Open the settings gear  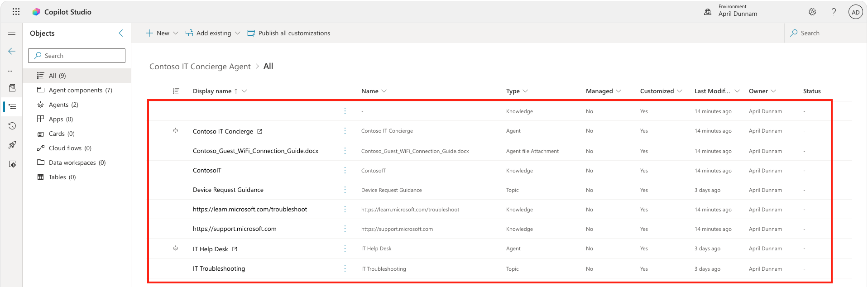tap(812, 12)
